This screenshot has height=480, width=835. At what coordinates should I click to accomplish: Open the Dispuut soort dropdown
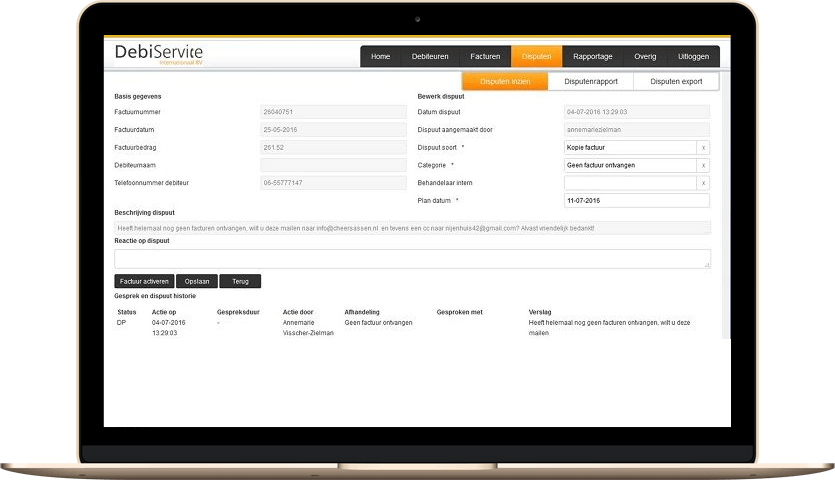tap(629, 147)
